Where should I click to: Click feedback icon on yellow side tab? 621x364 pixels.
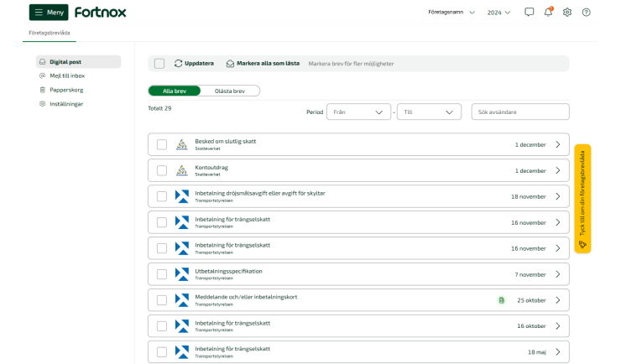582,244
